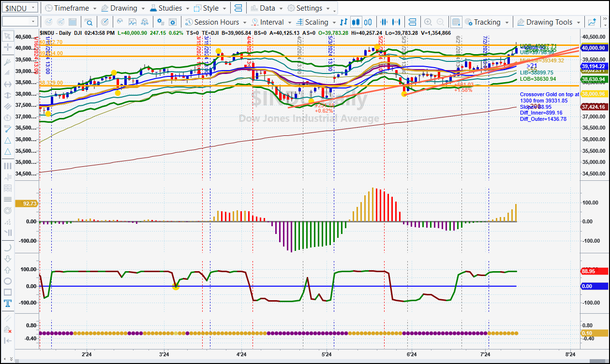
Task: Select the arrow pointer tool
Action: pyautogui.click(x=7, y=36)
